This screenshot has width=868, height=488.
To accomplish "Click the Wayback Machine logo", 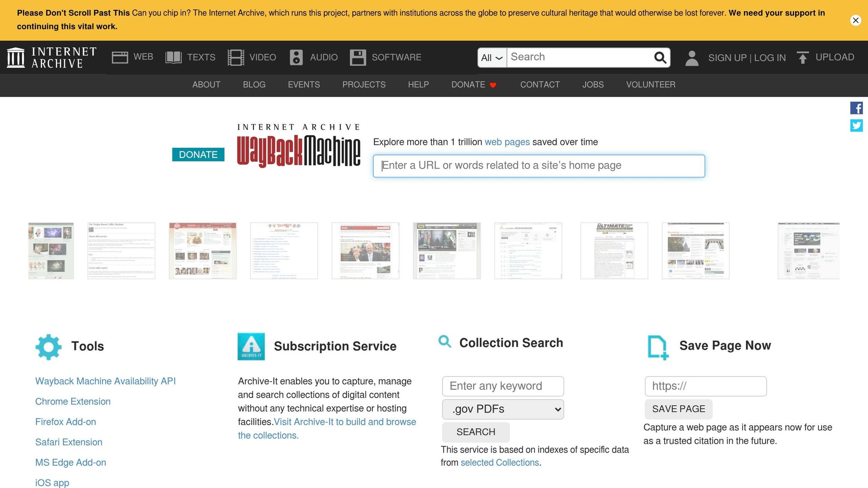I will point(298,145).
